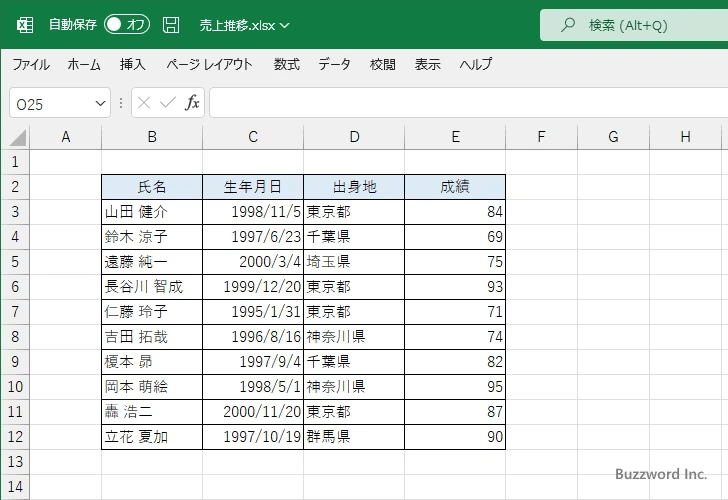Select the 数式 tab

287,64
